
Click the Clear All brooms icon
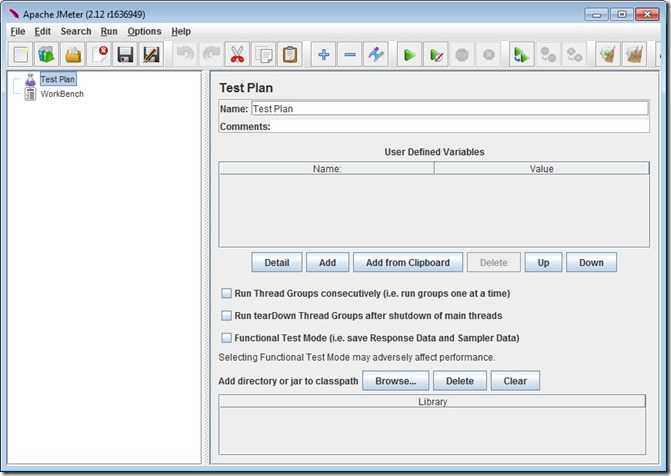634,54
